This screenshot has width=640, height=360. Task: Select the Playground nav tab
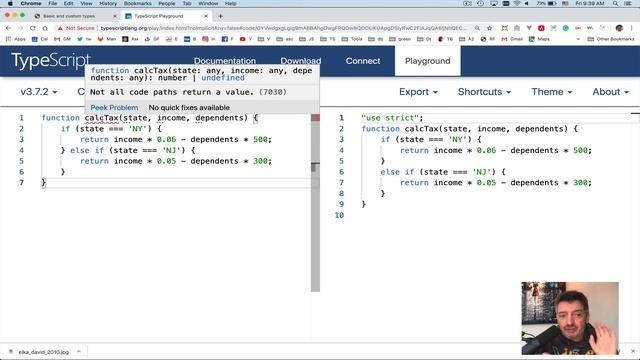427,61
